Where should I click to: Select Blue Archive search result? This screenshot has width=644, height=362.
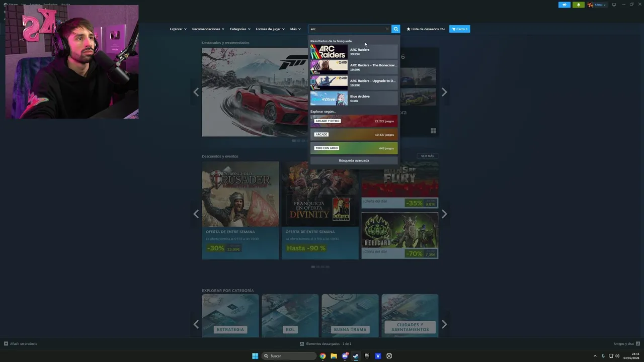pos(354,99)
